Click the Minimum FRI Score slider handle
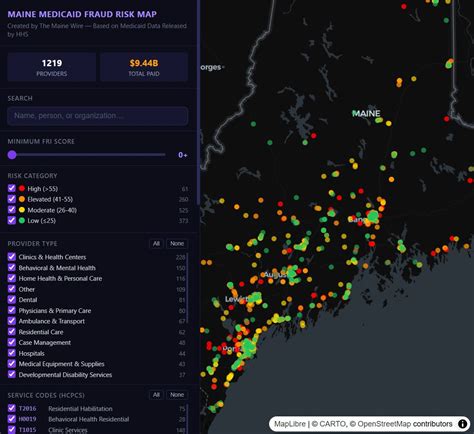Screen dimensions: 474x434 pos(12,155)
